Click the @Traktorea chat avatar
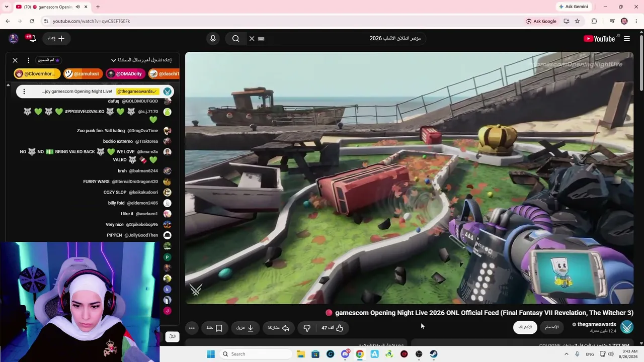The image size is (644, 362). tap(168, 141)
